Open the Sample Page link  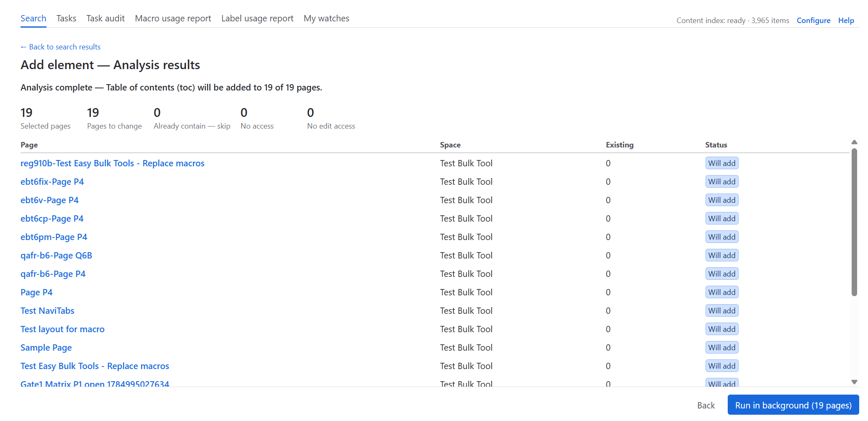[46, 348]
